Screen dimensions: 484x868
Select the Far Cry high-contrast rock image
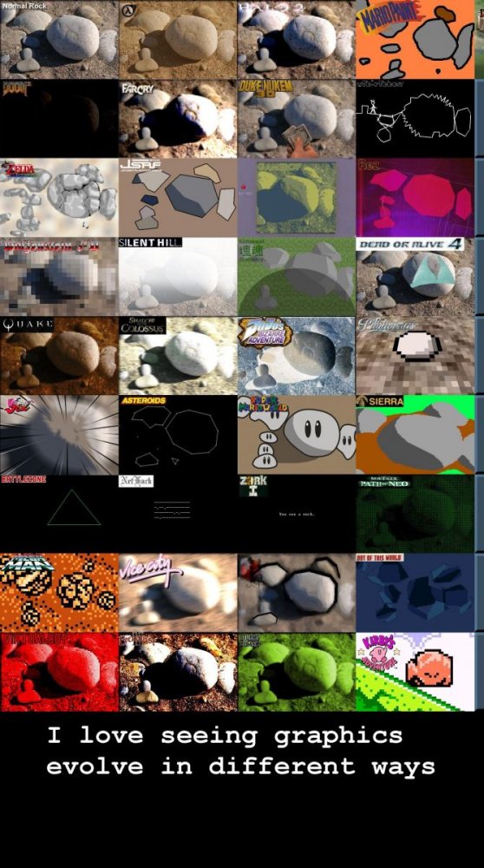(178, 118)
